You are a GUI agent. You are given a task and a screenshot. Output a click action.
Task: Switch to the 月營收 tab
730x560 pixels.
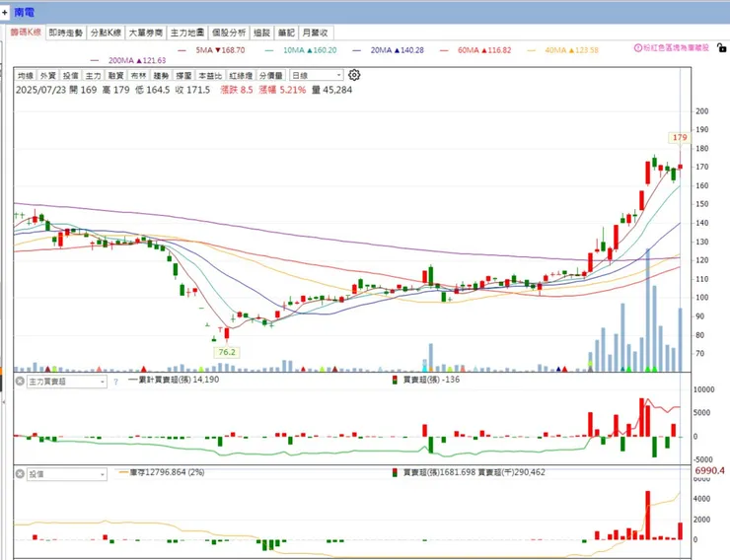click(316, 33)
